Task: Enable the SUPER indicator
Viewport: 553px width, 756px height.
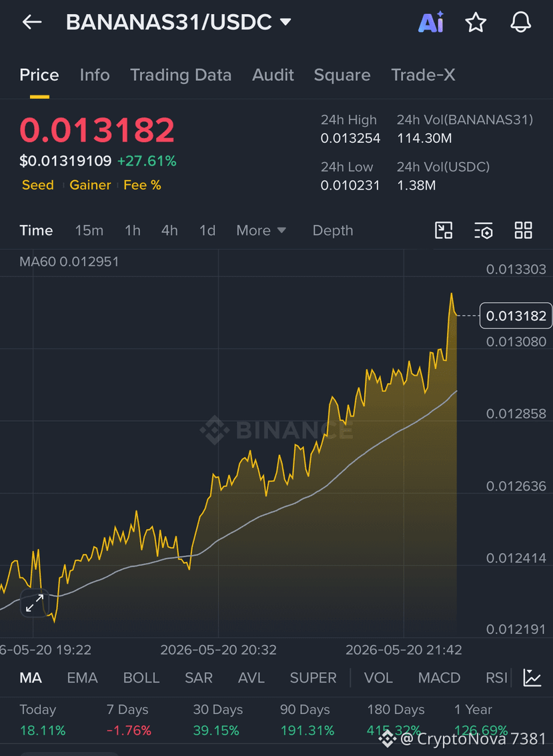Action: [x=313, y=678]
